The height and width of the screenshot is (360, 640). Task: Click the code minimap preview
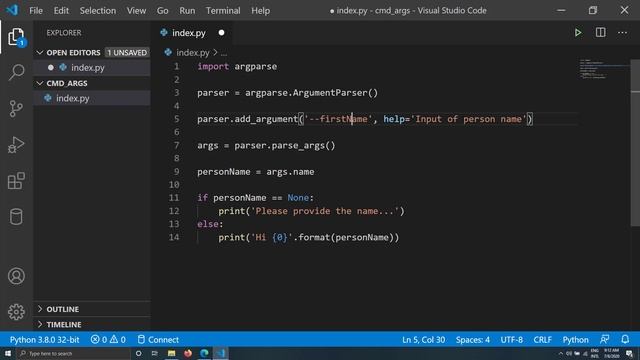(604, 69)
